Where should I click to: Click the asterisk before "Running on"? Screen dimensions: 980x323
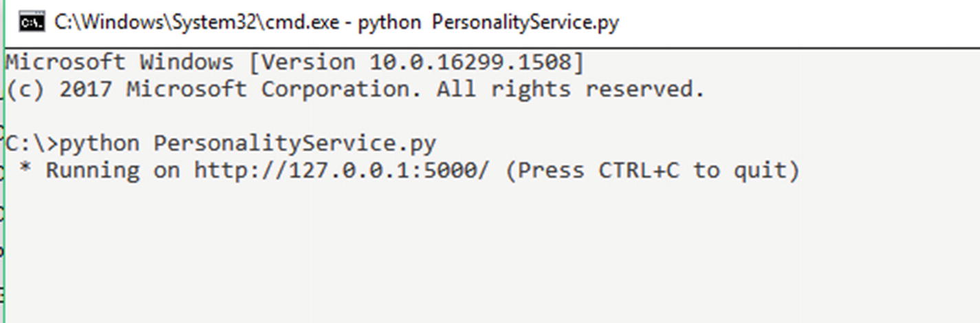(25, 169)
